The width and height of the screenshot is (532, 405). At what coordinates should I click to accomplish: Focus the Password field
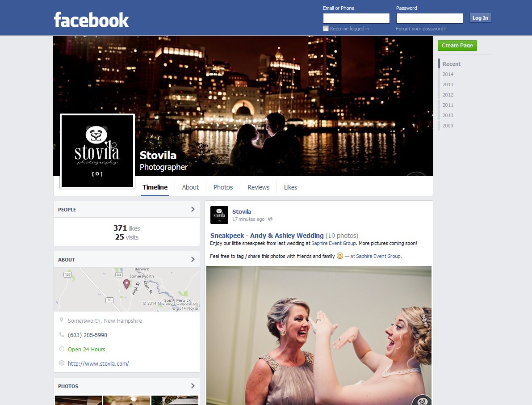point(430,18)
